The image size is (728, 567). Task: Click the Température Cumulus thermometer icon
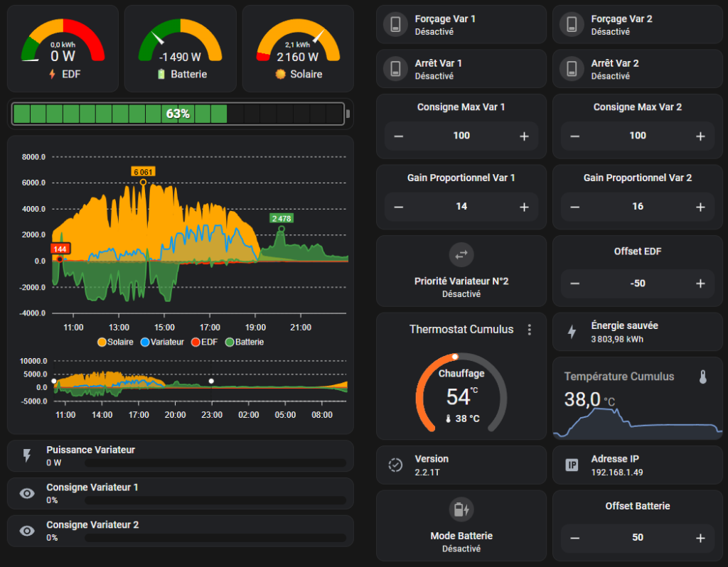pos(703,377)
